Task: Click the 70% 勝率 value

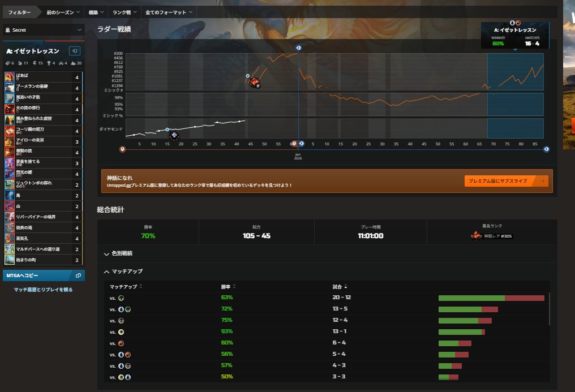Action: click(148, 236)
